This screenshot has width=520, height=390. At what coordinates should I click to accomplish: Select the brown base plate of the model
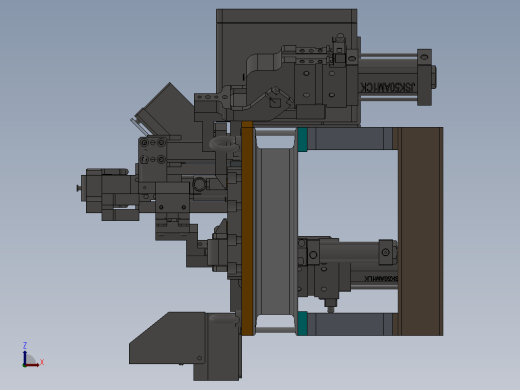421,231
